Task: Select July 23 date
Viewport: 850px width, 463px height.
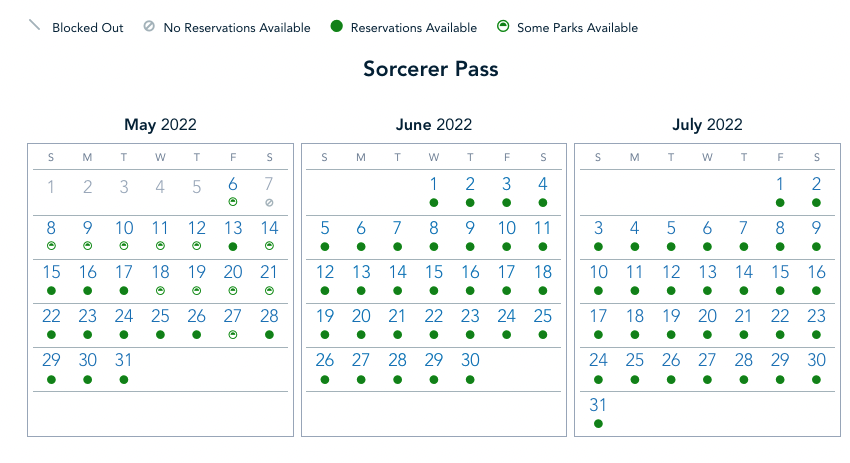Action: pyautogui.click(x=816, y=316)
